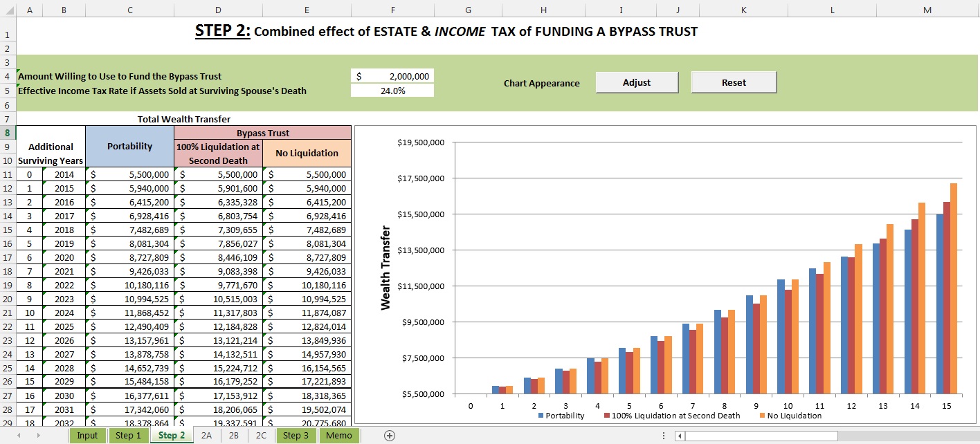The width and height of the screenshot is (980, 444).
Task: Switch to the Input sheet tab
Action: [x=87, y=436]
